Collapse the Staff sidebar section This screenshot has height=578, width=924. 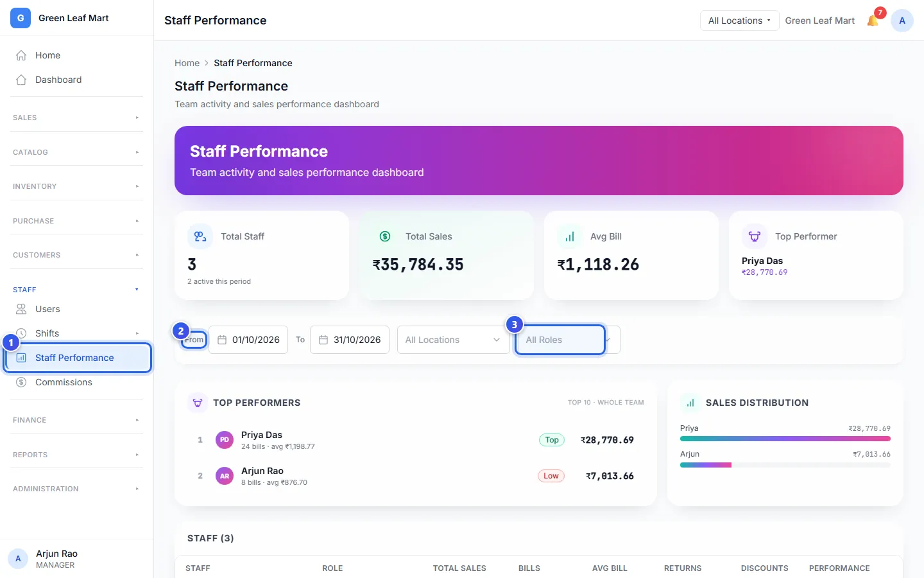(76, 290)
